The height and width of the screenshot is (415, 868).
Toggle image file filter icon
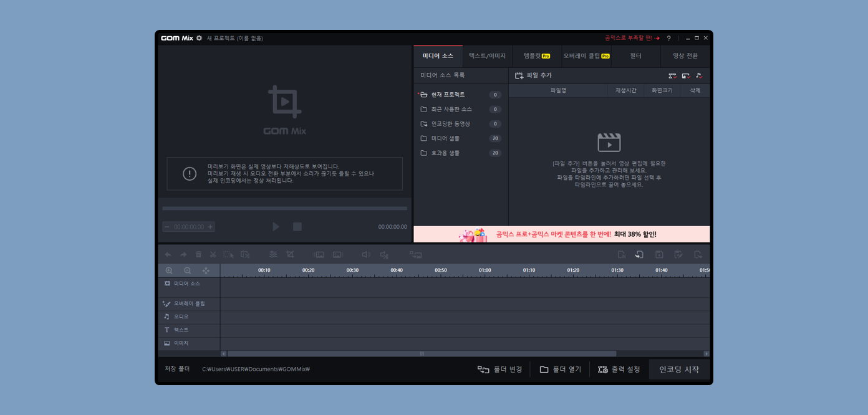[686, 75]
